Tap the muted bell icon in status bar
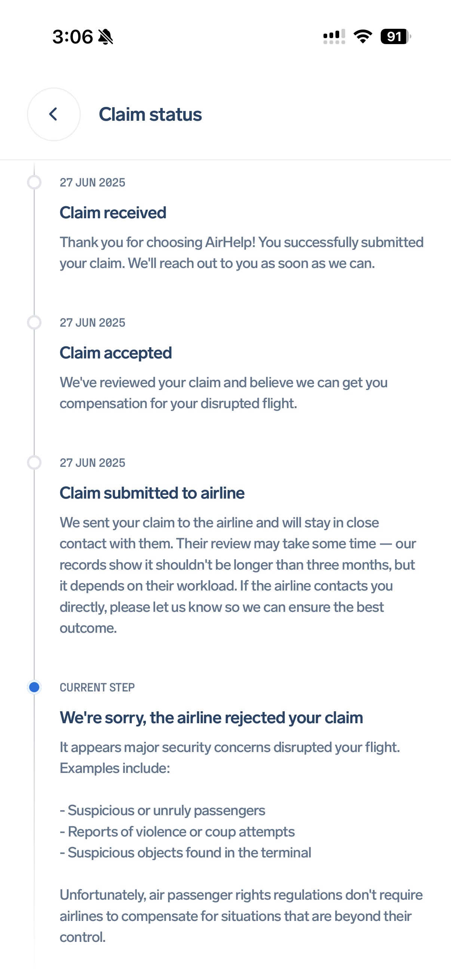Screen dimensions: 451x980 [105, 37]
